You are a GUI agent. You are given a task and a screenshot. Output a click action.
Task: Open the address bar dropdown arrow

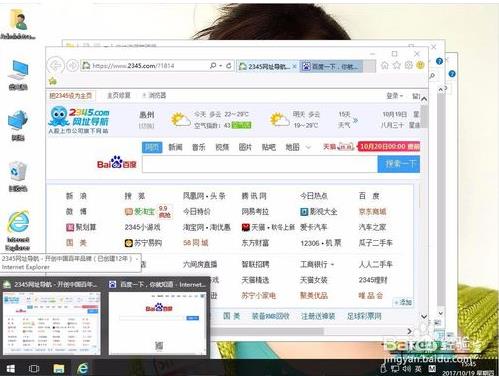click(221, 66)
